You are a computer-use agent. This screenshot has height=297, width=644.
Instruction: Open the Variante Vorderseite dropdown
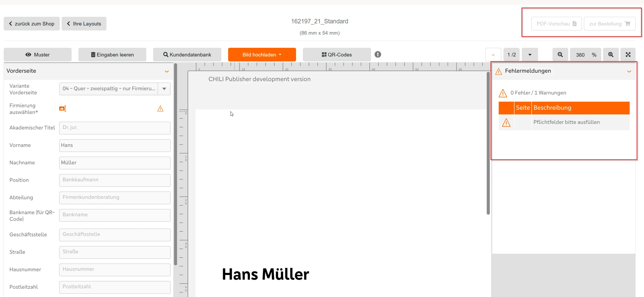pos(164,89)
